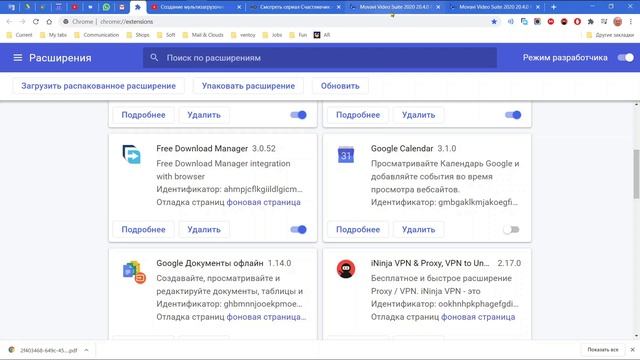Open Подробнее for Google Calendar
This screenshot has width=640, height=360.
[x=358, y=229]
